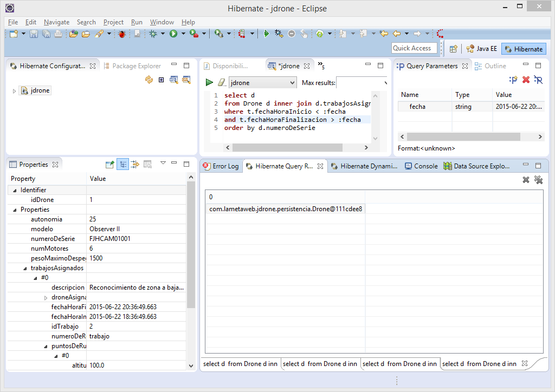Viewport: 555px width, 392px height.
Task: Collapse the trabajosAsignados property node
Action: pyautogui.click(x=25, y=269)
